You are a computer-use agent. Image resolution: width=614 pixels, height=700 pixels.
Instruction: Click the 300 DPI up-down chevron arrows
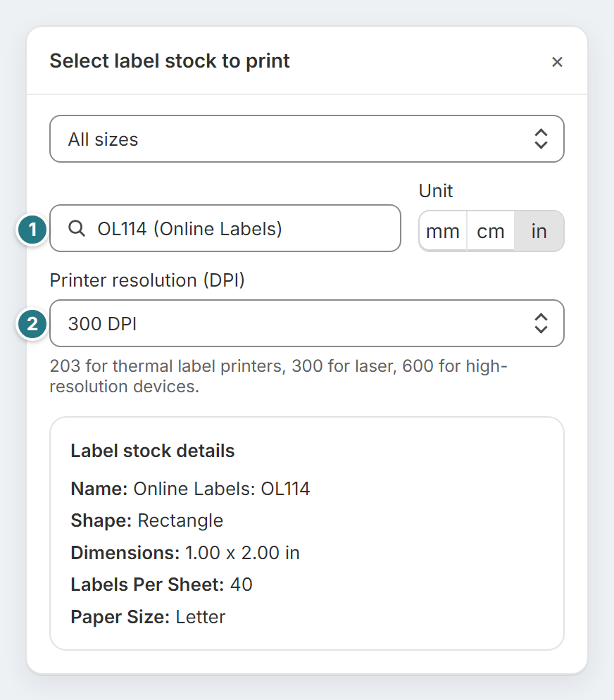(541, 323)
